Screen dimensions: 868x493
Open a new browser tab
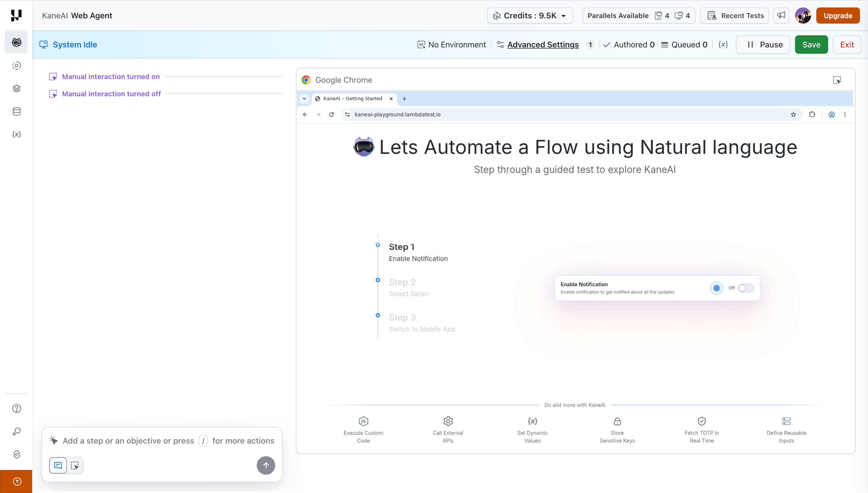[x=404, y=99]
